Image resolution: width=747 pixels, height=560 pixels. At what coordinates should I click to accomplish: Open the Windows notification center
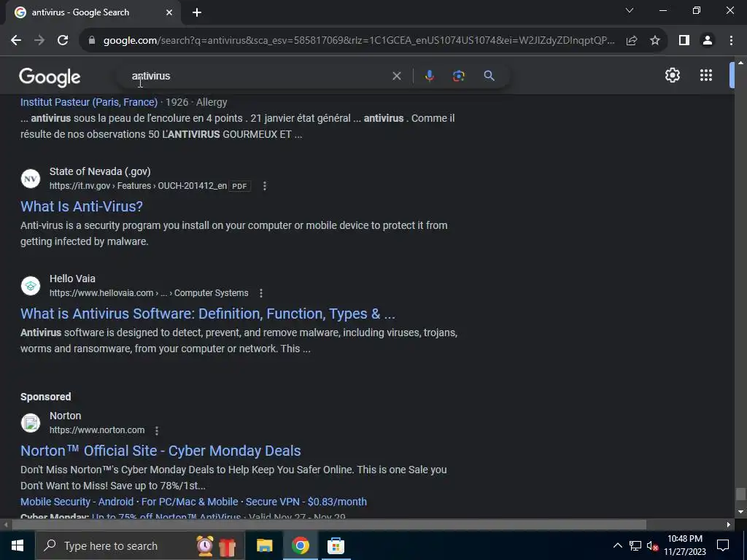coord(723,545)
